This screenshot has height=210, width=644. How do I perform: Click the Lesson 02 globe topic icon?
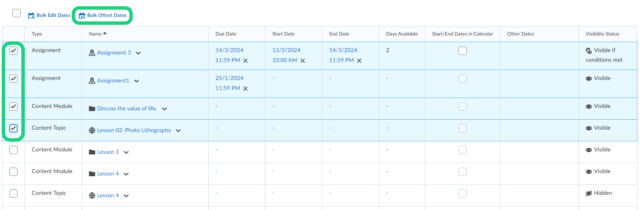pyautogui.click(x=92, y=130)
